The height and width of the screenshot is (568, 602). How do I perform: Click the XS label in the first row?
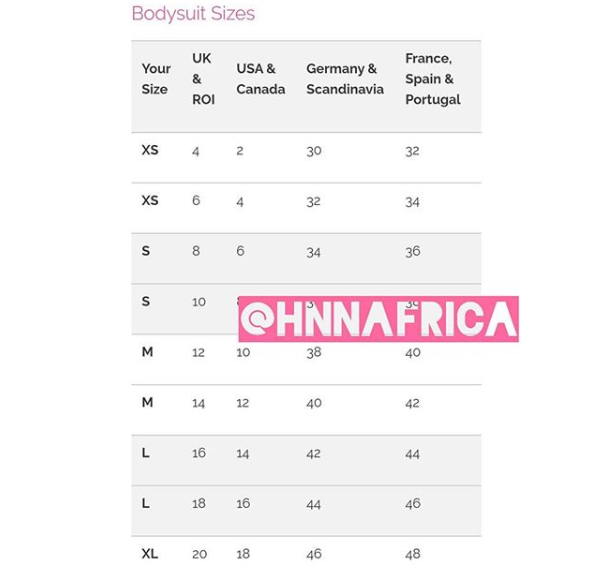150,150
